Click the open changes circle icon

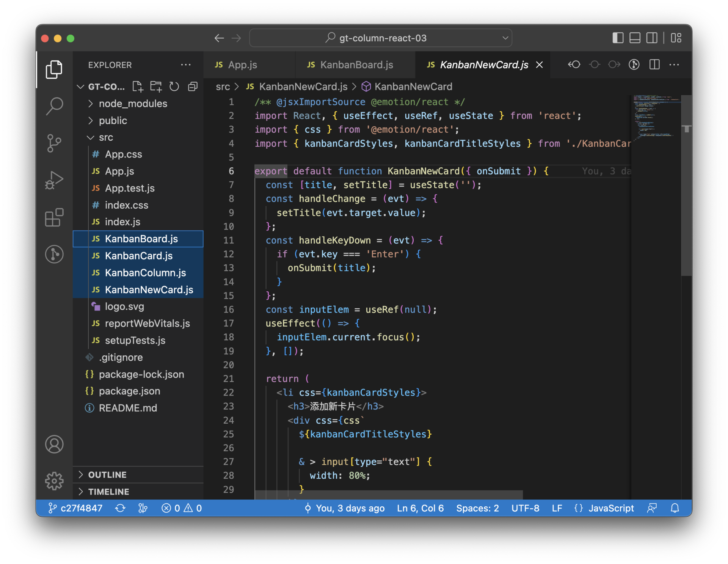click(x=594, y=64)
